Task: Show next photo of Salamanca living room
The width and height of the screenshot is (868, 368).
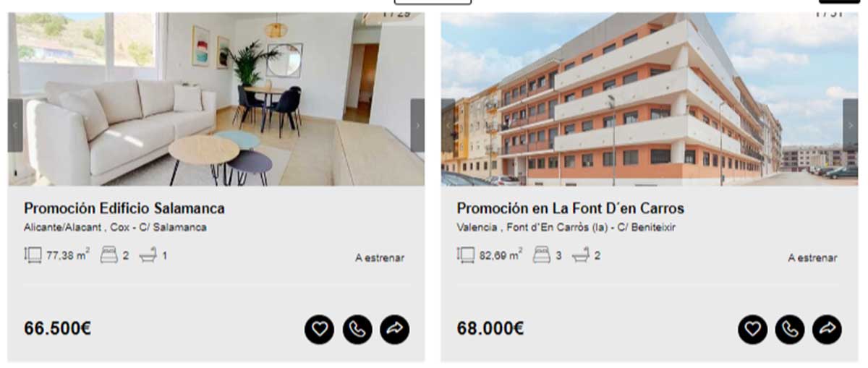Action: point(417,125)
